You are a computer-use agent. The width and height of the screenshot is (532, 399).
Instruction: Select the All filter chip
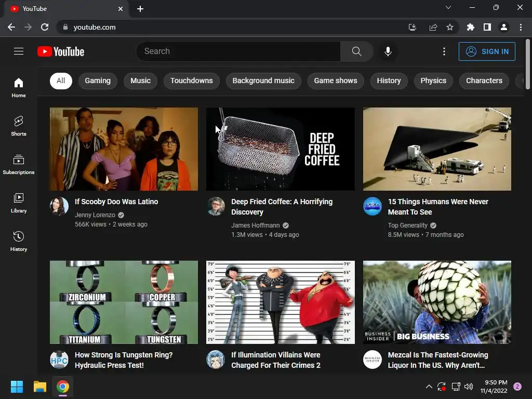coord(61,81)
